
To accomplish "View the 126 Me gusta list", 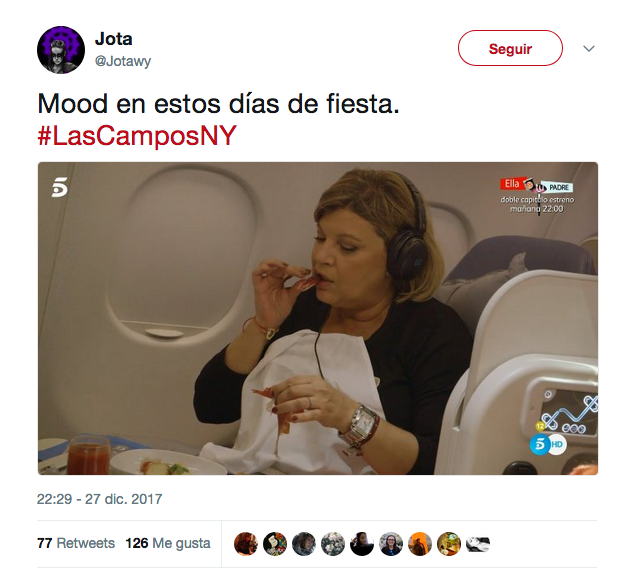I will (168, 543).
